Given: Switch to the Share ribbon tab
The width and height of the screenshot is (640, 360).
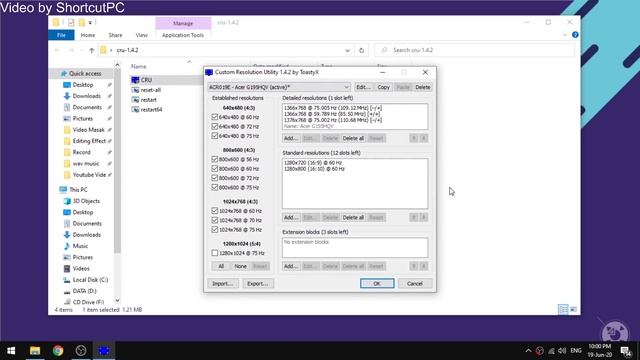Looking at the screenshot, I should tap(115, 35).
